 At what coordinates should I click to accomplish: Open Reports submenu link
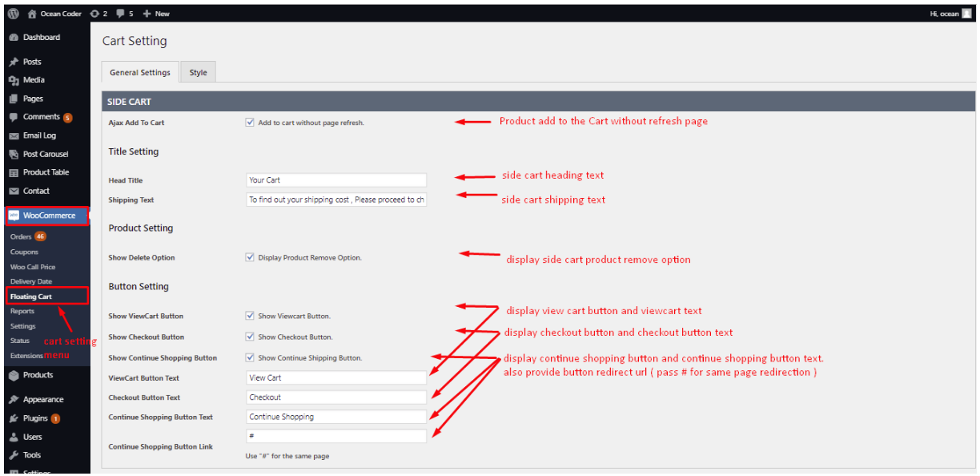[x=22, y=312]
